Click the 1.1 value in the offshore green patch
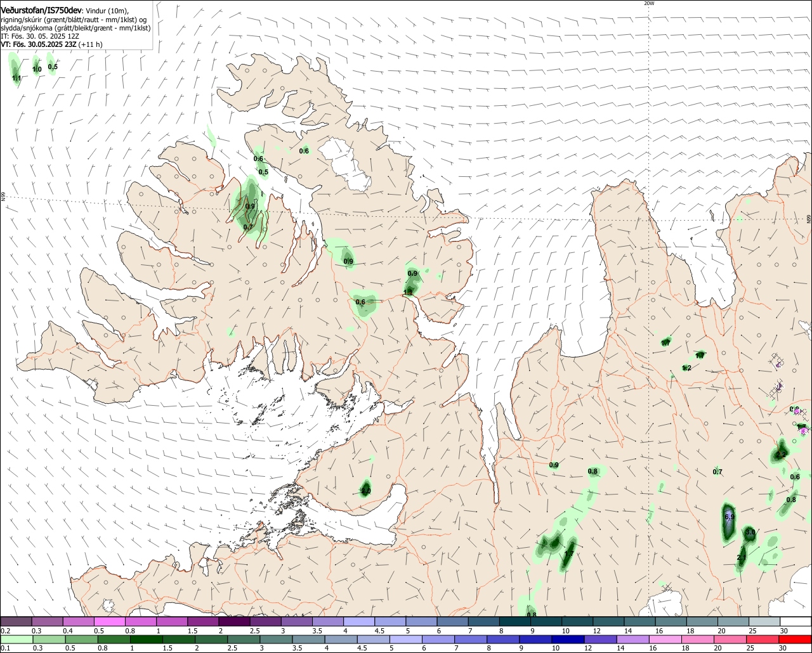 pyautogui.click(x=16, y=78)
